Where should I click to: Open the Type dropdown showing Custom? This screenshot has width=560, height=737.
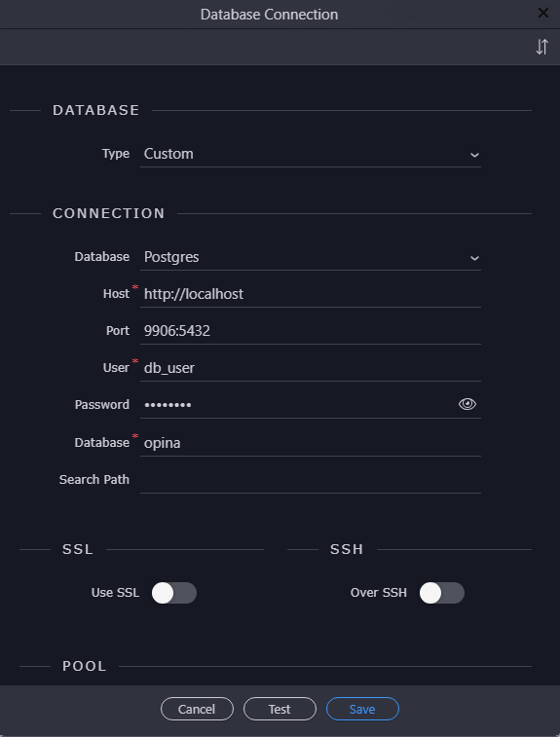tap(311, 154)
